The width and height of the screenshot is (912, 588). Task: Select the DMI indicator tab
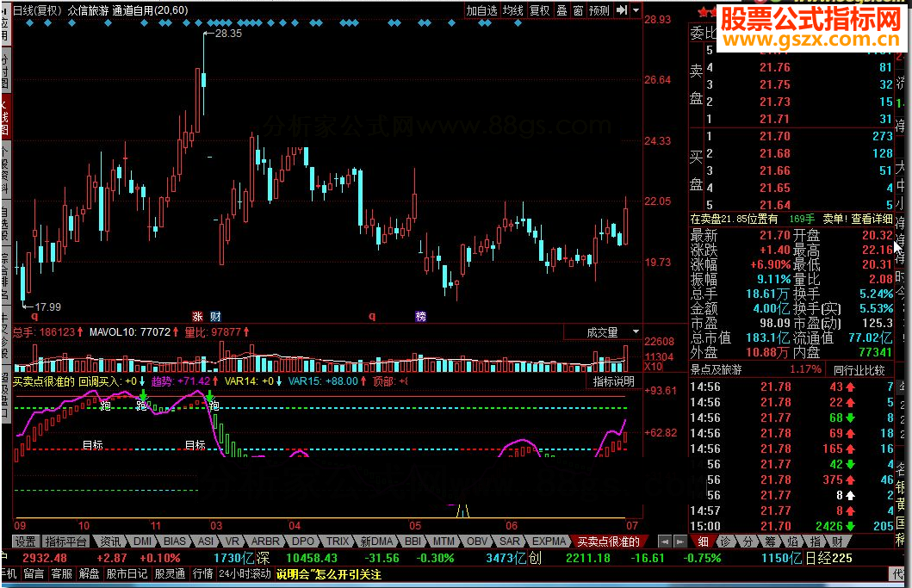pos(142,542)
